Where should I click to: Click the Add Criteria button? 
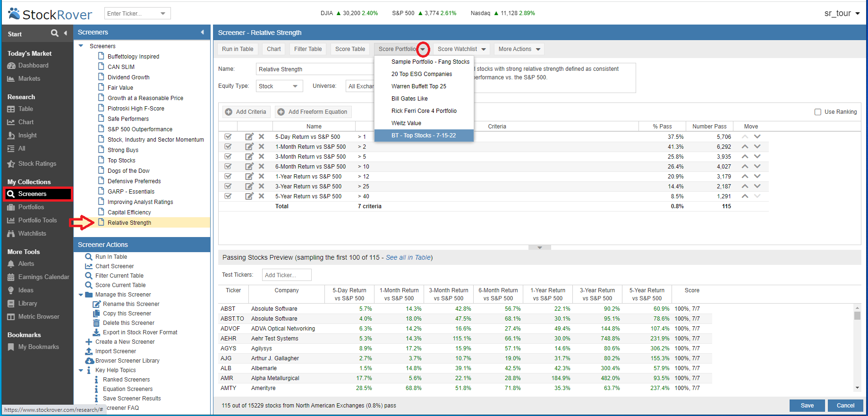pyautogui.click(x=246, y=112)
